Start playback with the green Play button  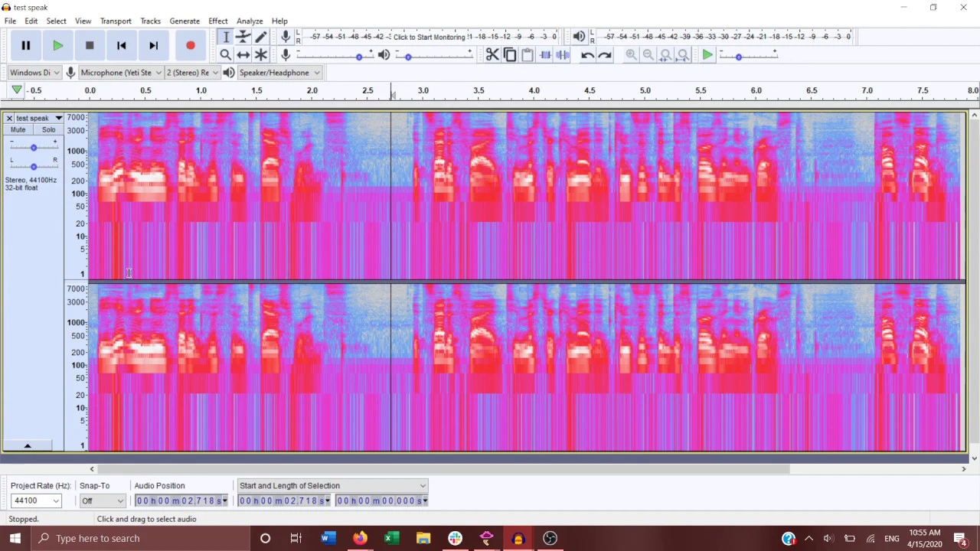pyautogui.click(x=57, y=46)
